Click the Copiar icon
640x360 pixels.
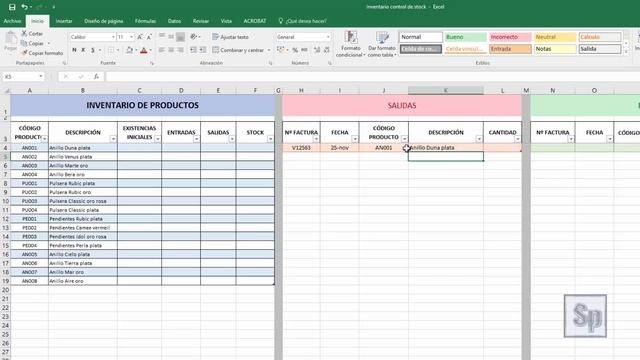click(x=24, y=43)
